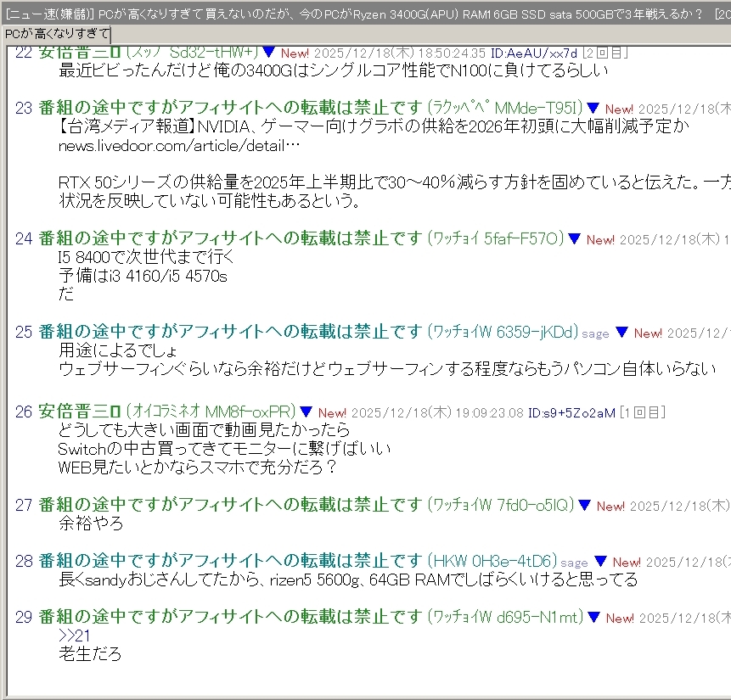Click the red New! marker on post 24
The width and height of the screenshot is (731, 700).
tap(600, 240)
